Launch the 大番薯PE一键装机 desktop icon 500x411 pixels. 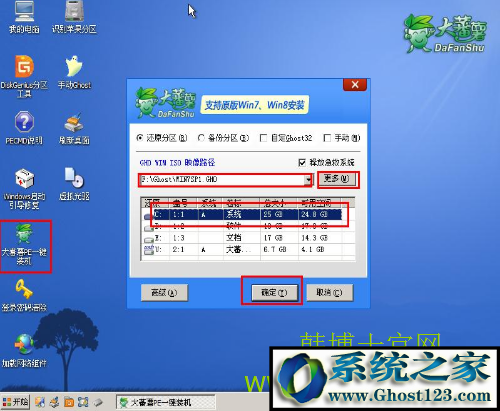point(24,244)
